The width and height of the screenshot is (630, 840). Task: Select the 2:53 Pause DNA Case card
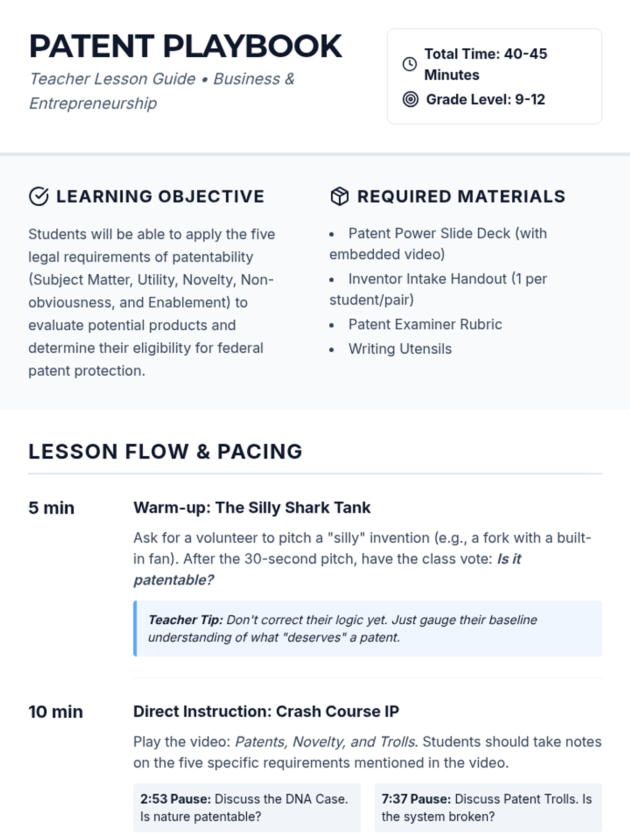(247, 807)
